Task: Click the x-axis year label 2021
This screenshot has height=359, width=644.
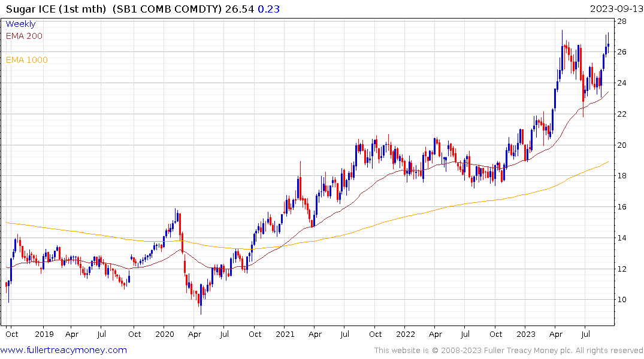Action: click(x=285, y=334)
